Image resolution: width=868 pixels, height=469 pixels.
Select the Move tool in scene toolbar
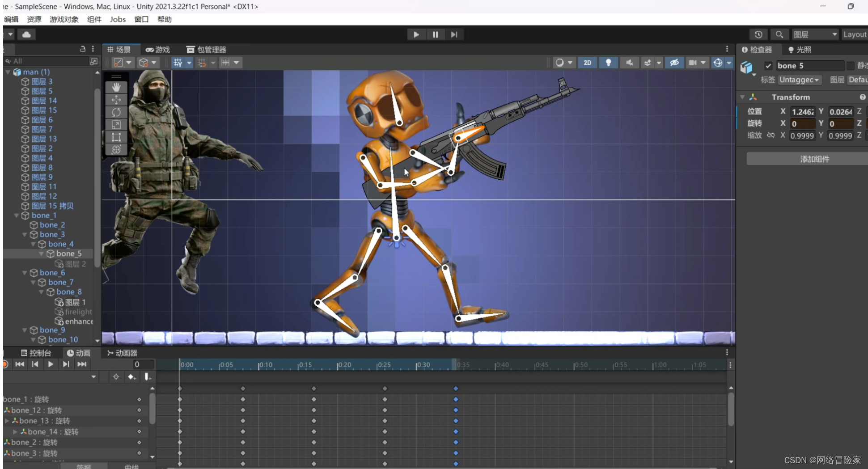tap(116, 100)
